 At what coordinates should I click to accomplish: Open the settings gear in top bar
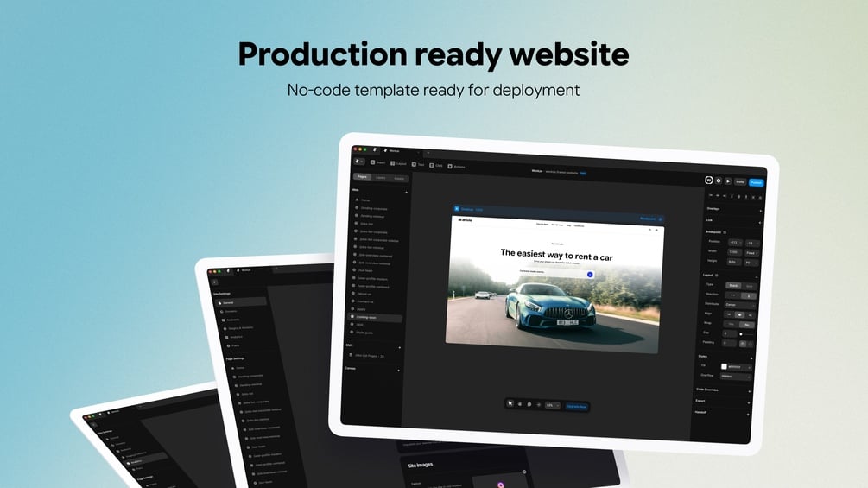coord(719,181)
